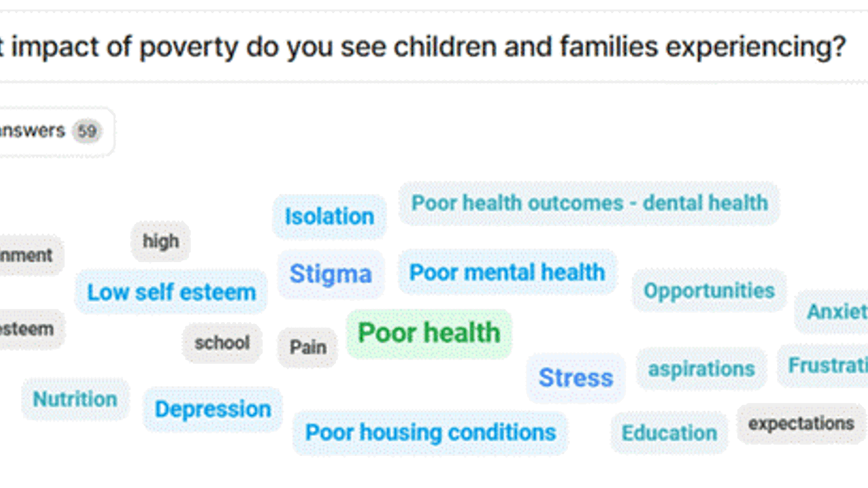
Task: Select the grey high tag
Action: 160,241
